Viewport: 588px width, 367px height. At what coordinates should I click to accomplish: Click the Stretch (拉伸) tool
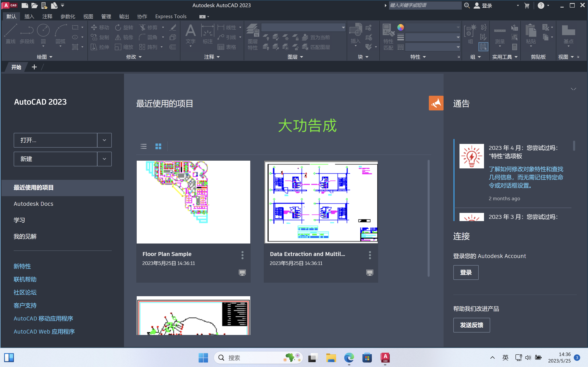tap(100, 47)
